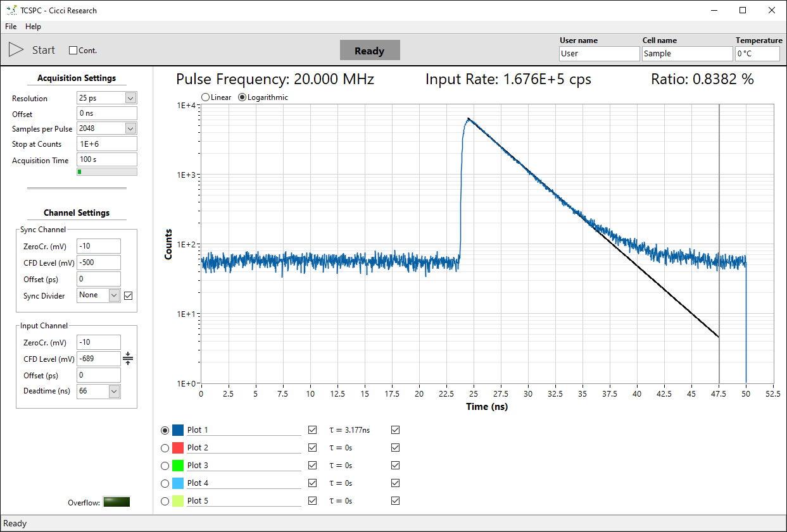Click the 'Ratio: 0.8382 %' readout
This screenshot has width=787, height=532.
click(x=703, y=79)
